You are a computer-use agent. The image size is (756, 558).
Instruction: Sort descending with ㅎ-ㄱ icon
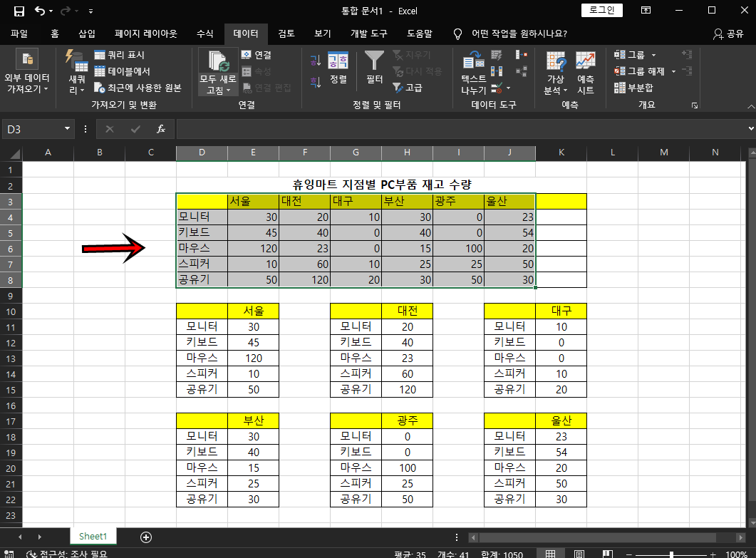tap(316, 83)
